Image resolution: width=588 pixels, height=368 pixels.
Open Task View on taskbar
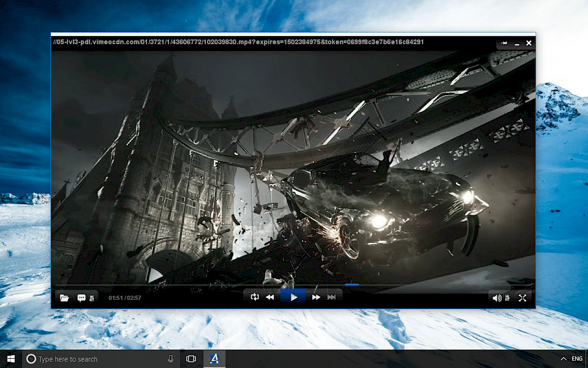point(191,359)
